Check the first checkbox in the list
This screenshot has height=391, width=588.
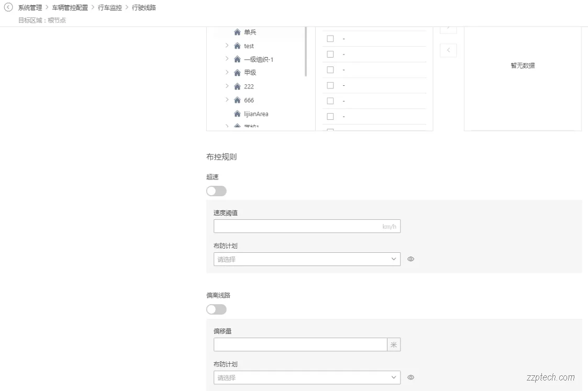[330, 39]
